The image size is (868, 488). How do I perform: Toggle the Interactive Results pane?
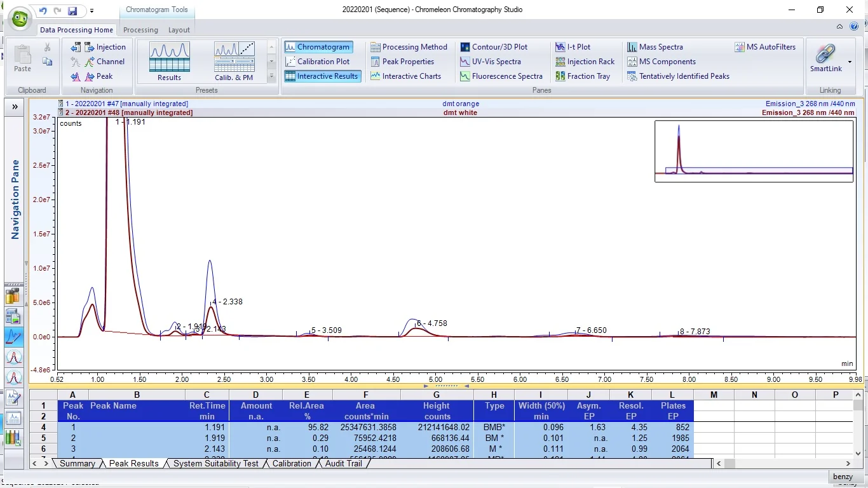pyautogui.click(x=322, y=76)
